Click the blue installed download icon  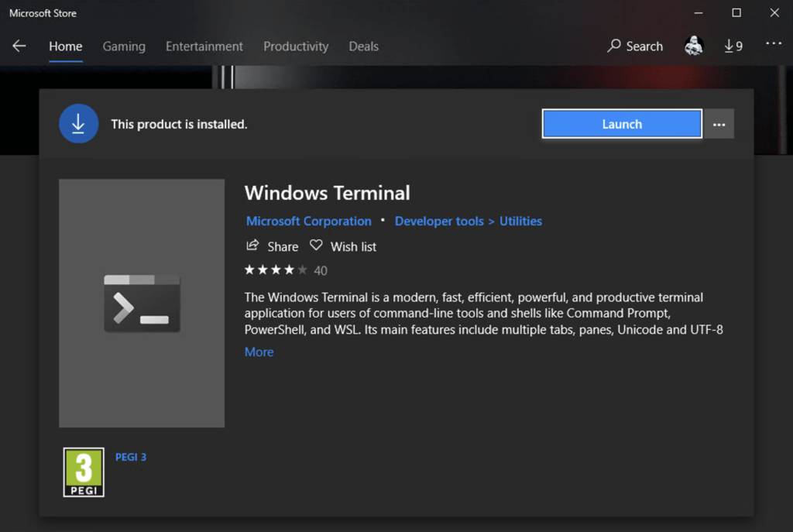coord(78,124)
